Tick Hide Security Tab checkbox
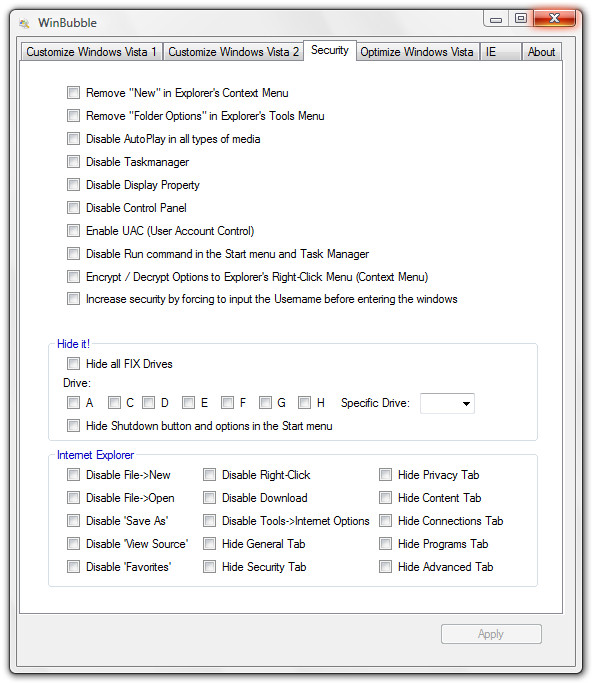 point(210,567)
